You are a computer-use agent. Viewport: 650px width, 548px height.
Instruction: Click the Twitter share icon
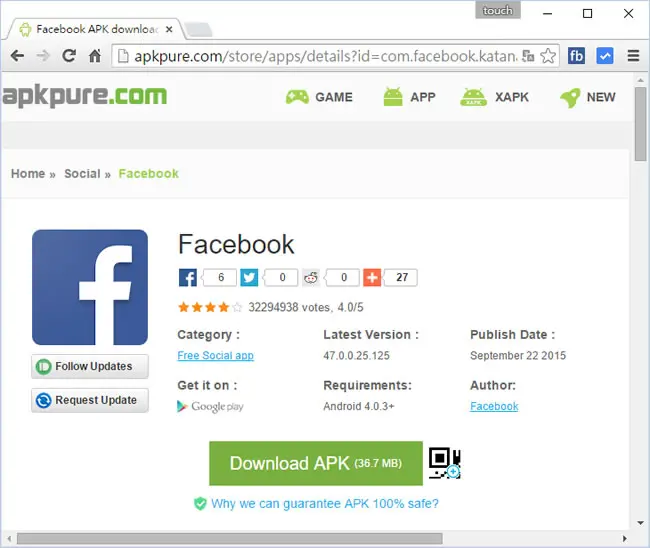249,277
